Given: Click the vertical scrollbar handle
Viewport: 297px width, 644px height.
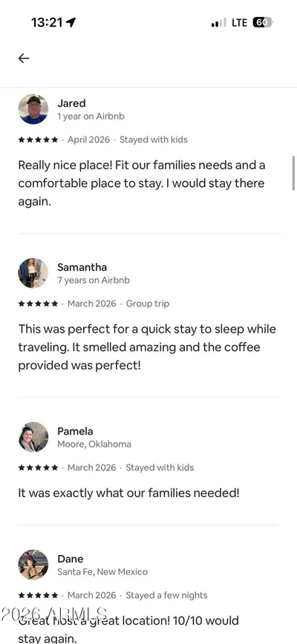Looking at the screenshot, I should 294,171.
